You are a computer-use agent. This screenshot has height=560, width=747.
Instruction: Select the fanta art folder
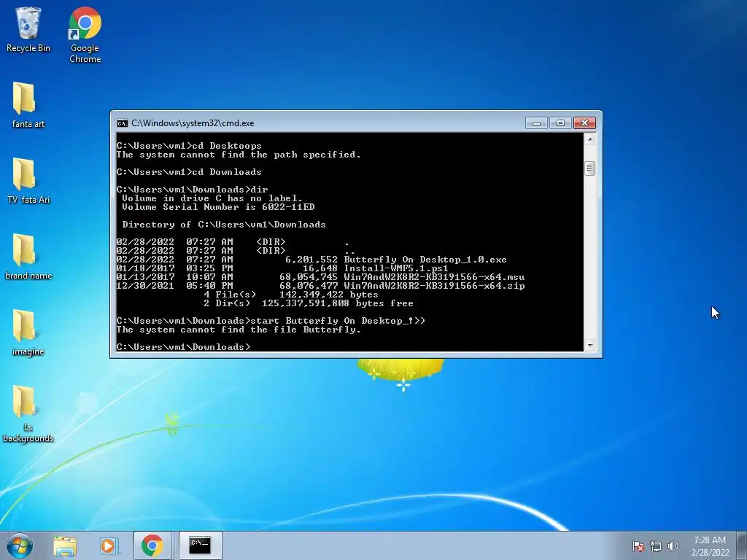coord(28,105)
